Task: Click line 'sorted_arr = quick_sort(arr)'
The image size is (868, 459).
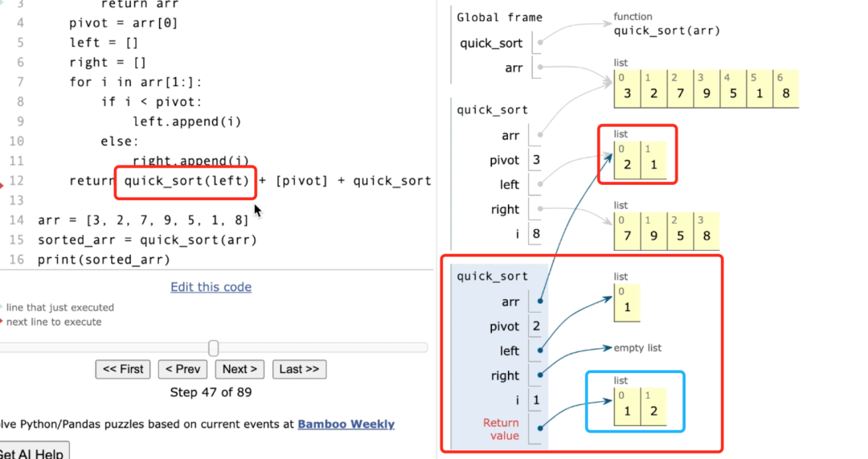Action: click(x=147, y=240)
